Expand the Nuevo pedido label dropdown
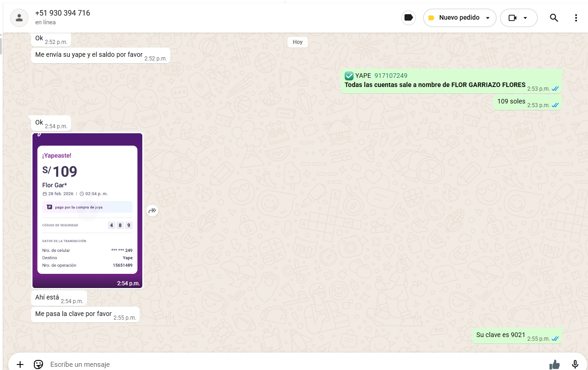 point(488,18)
